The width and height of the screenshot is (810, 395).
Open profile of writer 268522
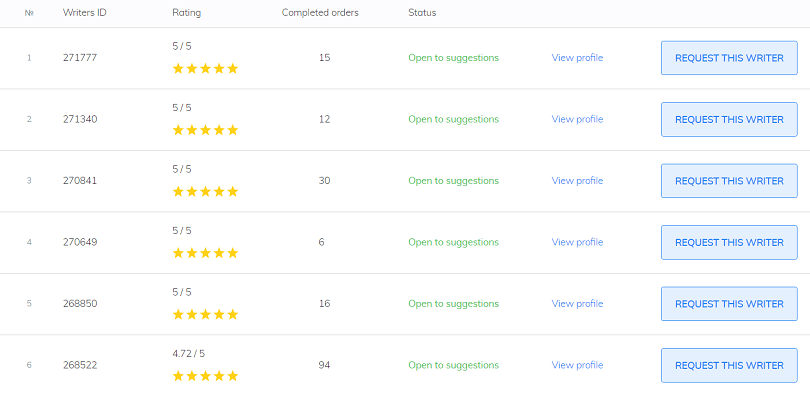(577, 365)
